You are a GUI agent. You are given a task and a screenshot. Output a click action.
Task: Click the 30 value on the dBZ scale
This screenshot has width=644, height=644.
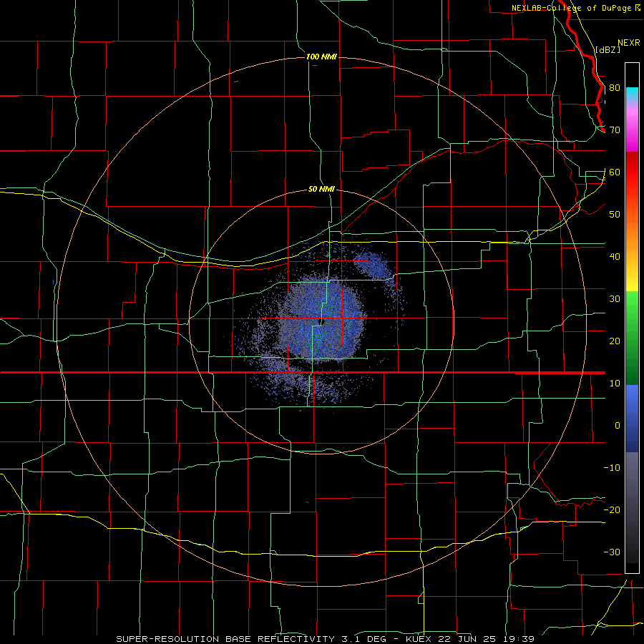coord(615,299)
